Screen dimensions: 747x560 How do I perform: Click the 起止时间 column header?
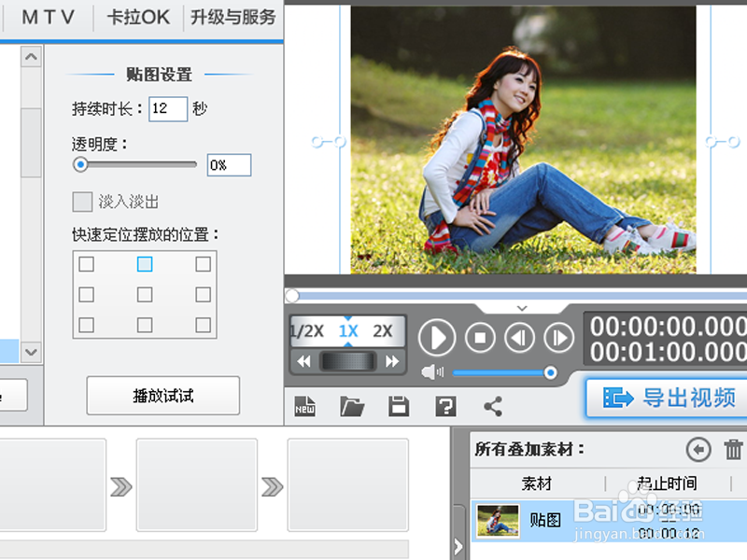click(x=667, y=483)
